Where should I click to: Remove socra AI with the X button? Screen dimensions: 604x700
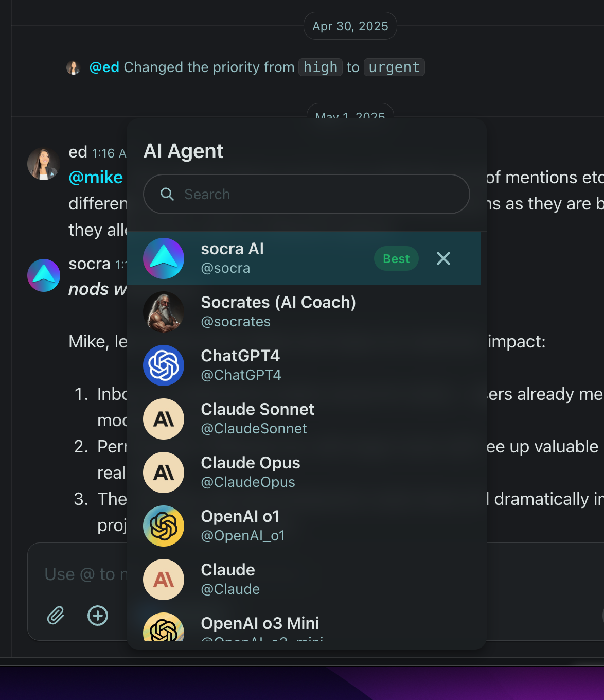(x=443, y=258)
